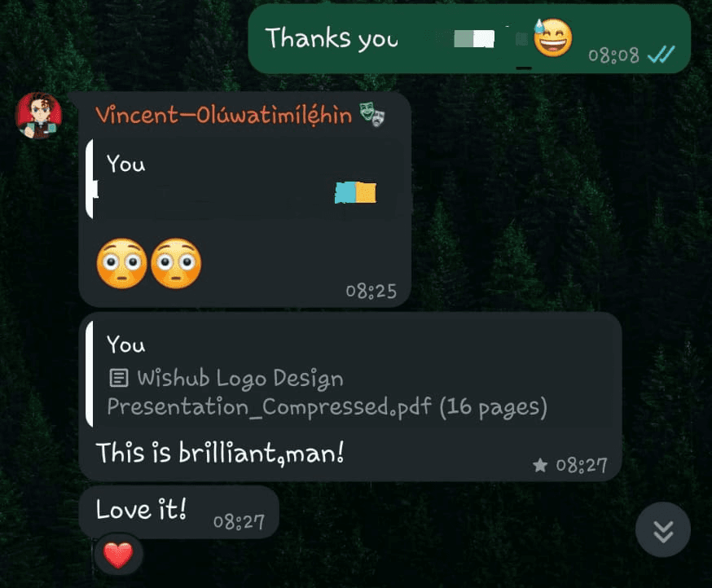
Task: Select the Thanks you sent message bubble
Action: [469, 38]
